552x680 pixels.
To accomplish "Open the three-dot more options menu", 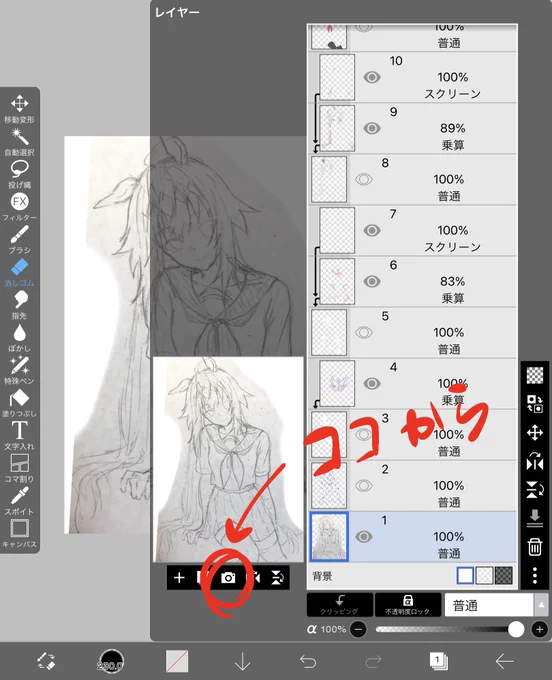I will [535, 575].
